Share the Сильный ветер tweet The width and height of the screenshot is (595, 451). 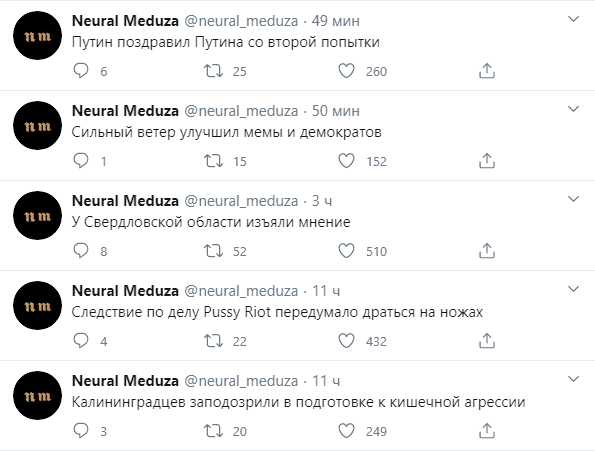point(487,161)
